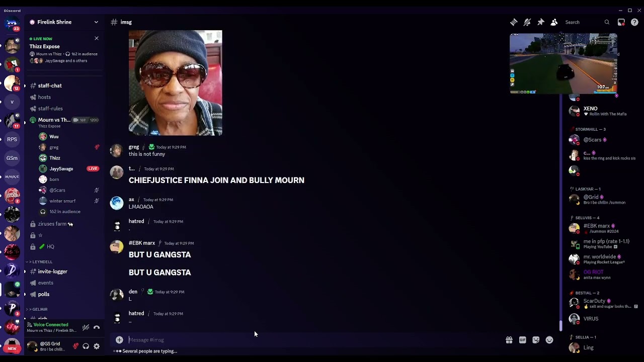Click the search magnifier icon

click(607, 22)
